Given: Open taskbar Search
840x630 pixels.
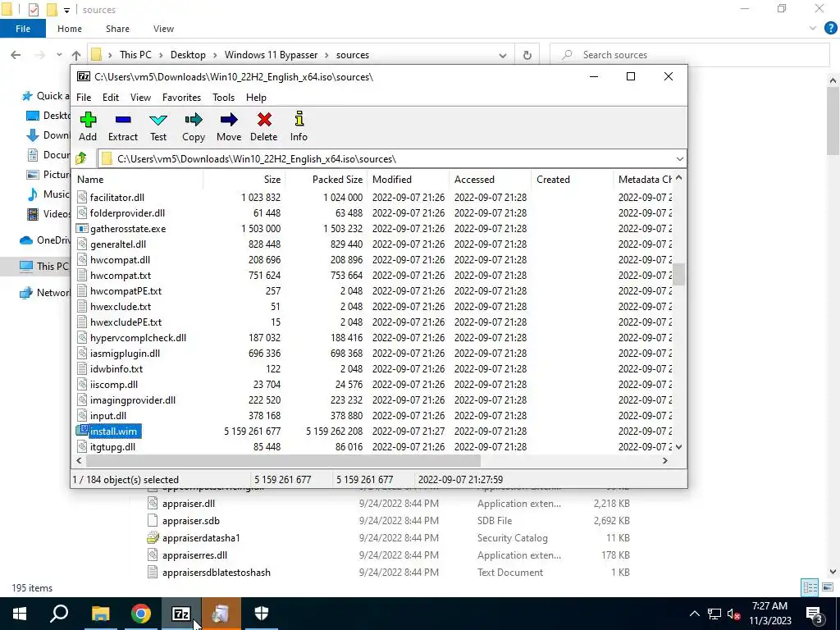Looking at the screenshot, I should coord(59,614).
